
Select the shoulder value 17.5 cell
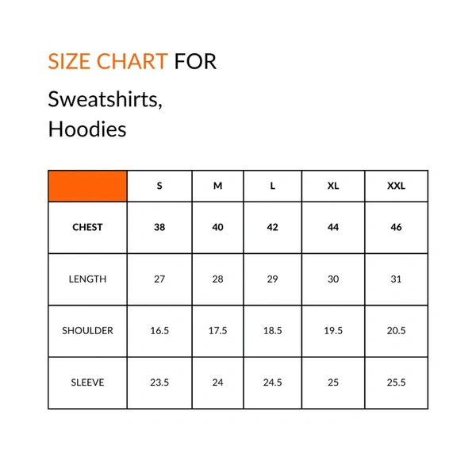tap(217, 330)
